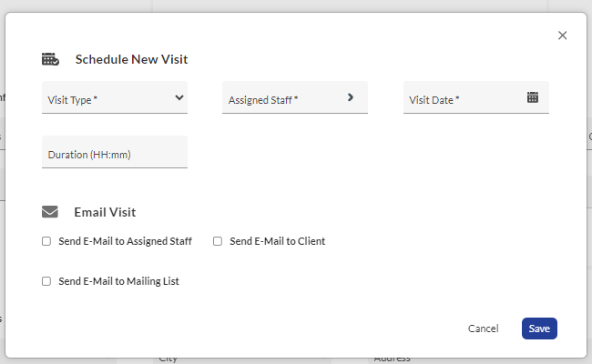The image size is (592, 364).
Task: Focus the Duration (HH:mm) input
Action: 114,153
